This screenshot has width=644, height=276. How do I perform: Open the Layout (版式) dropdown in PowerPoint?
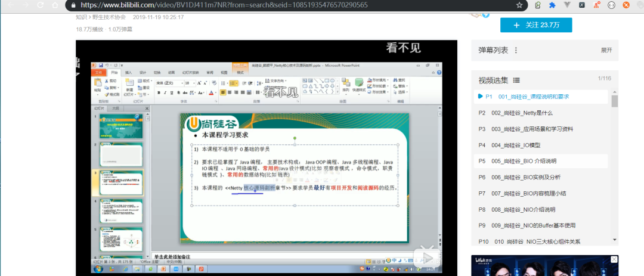tap(144, 81)
